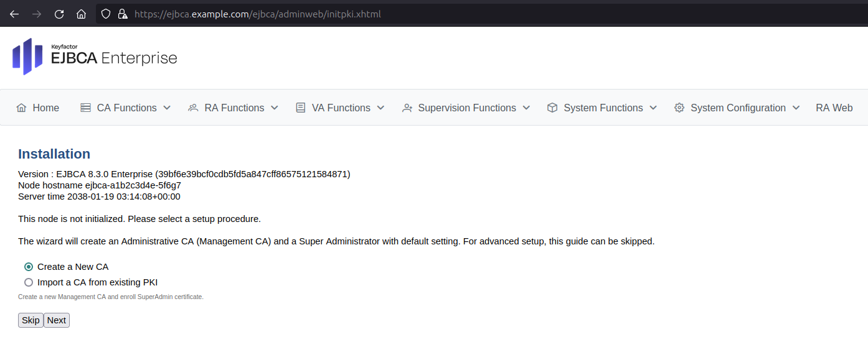Click the Supervision Functions user icon

click(x=407, y=108)
